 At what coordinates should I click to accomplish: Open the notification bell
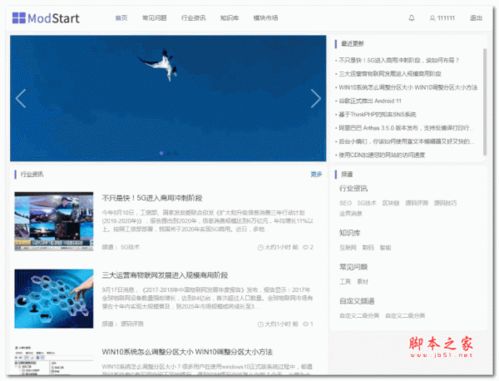click(x=412, y=18)
